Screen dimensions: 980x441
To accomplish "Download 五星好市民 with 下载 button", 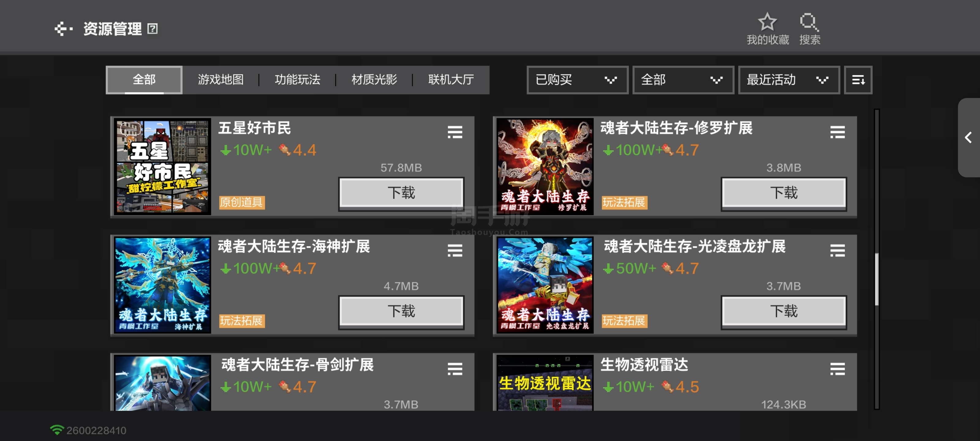I will click(401, 193).
